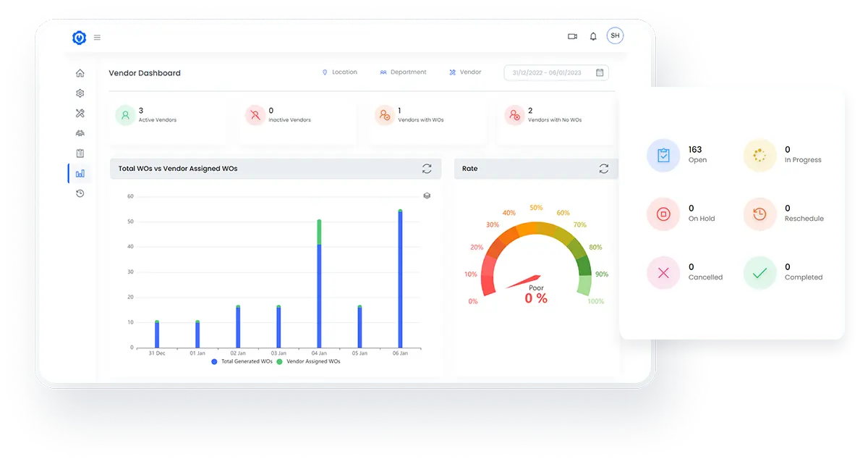This screenshot has height=459, width=868.
Task: Toggle Total Generated WOs legend item
Action: [242, 361]
